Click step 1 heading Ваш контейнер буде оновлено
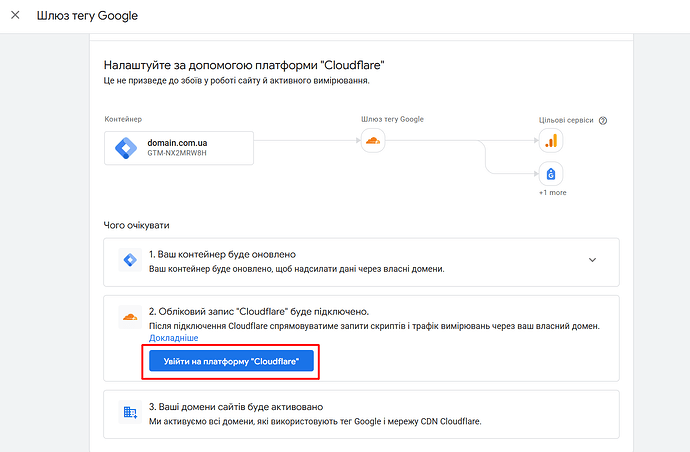This screenshot has height=452, width=690. click(x=222, y=254)
